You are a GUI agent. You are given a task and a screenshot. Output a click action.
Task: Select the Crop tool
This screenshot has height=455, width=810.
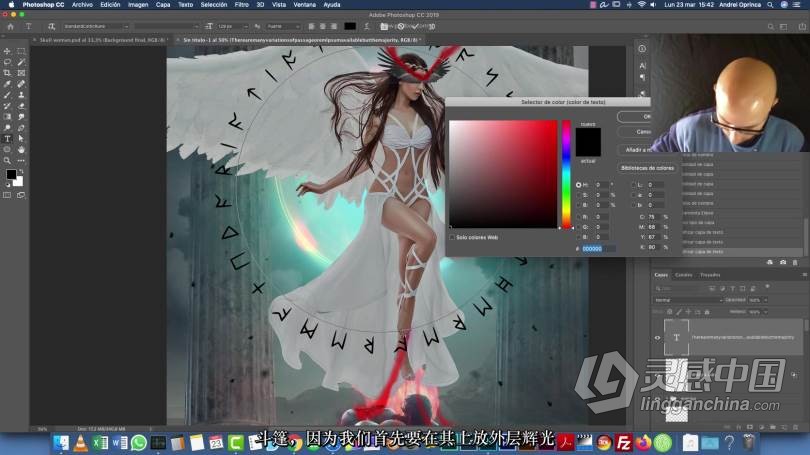tap(7, 73)
